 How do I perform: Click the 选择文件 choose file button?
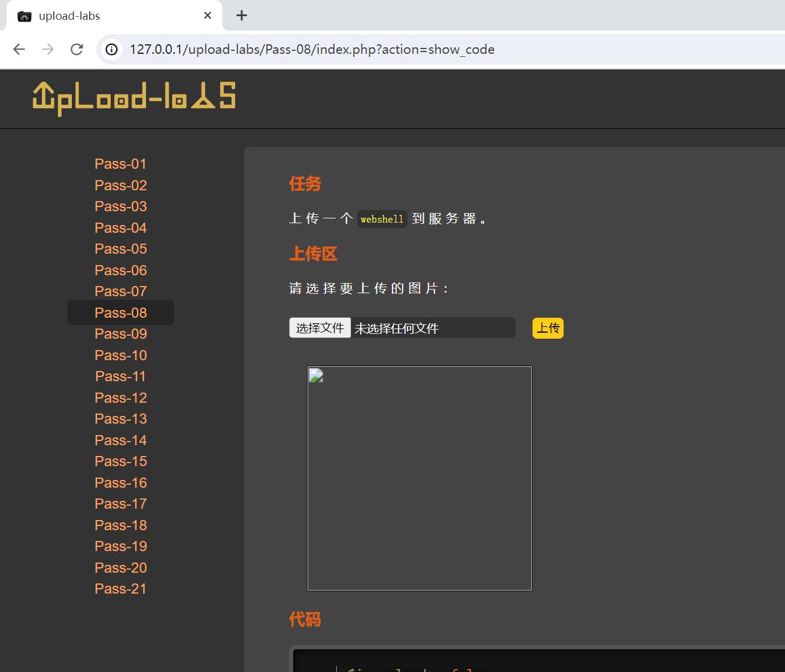pyautogui.click(x=320, y=328)
